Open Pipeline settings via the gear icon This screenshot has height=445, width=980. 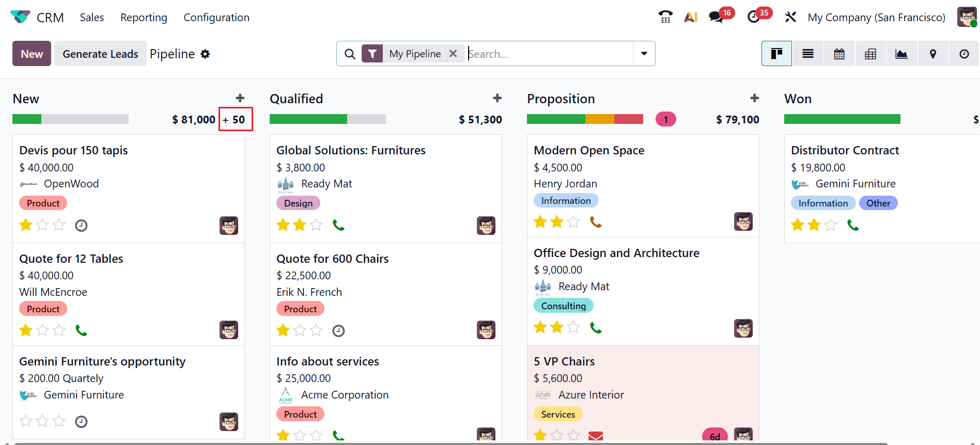[205, 54]
